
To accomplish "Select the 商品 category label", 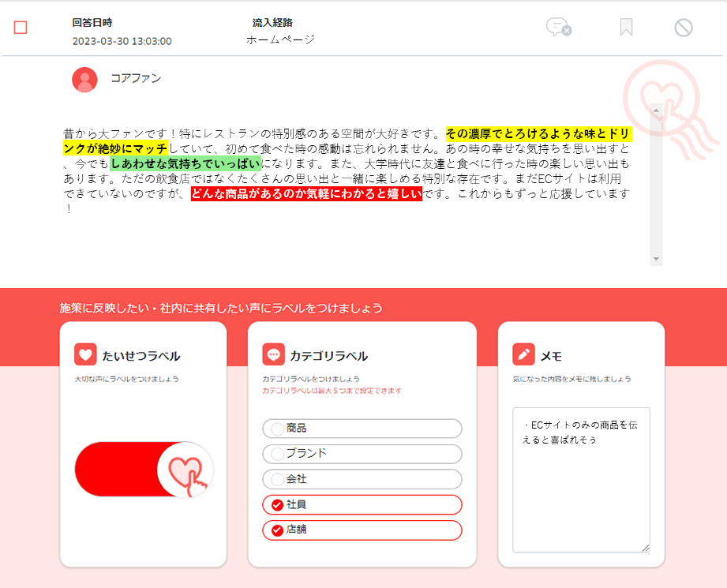I will [362, 429].
